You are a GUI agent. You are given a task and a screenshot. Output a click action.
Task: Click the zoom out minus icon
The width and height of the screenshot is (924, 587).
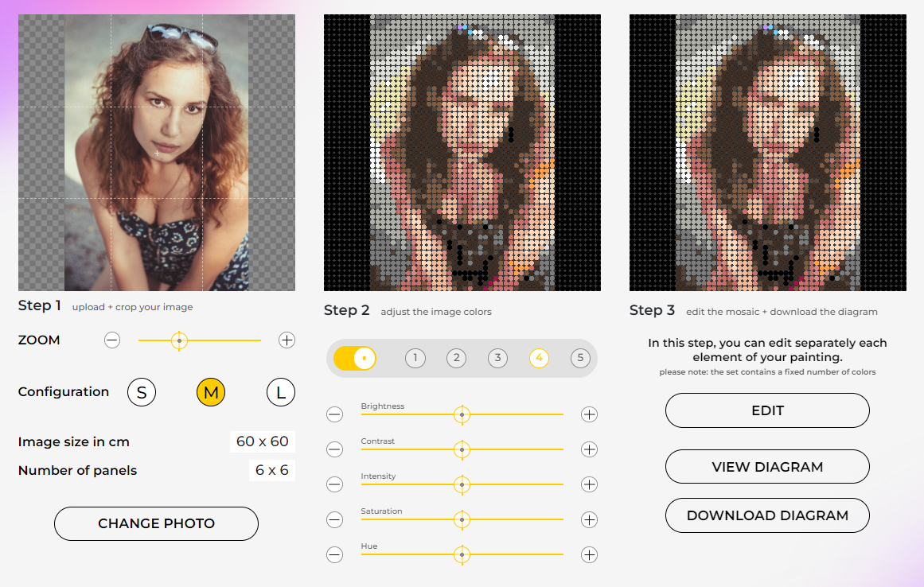[112, 340]
